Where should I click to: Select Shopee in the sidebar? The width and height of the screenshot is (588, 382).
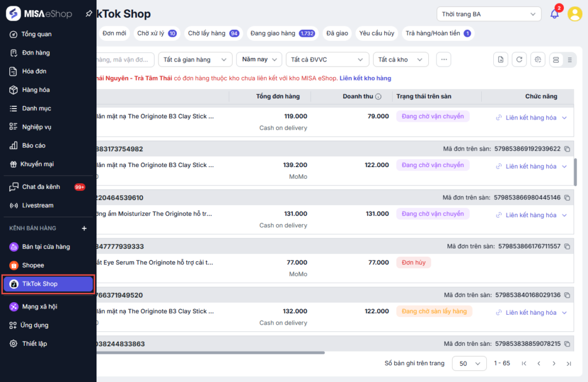[x=33, y=265]
